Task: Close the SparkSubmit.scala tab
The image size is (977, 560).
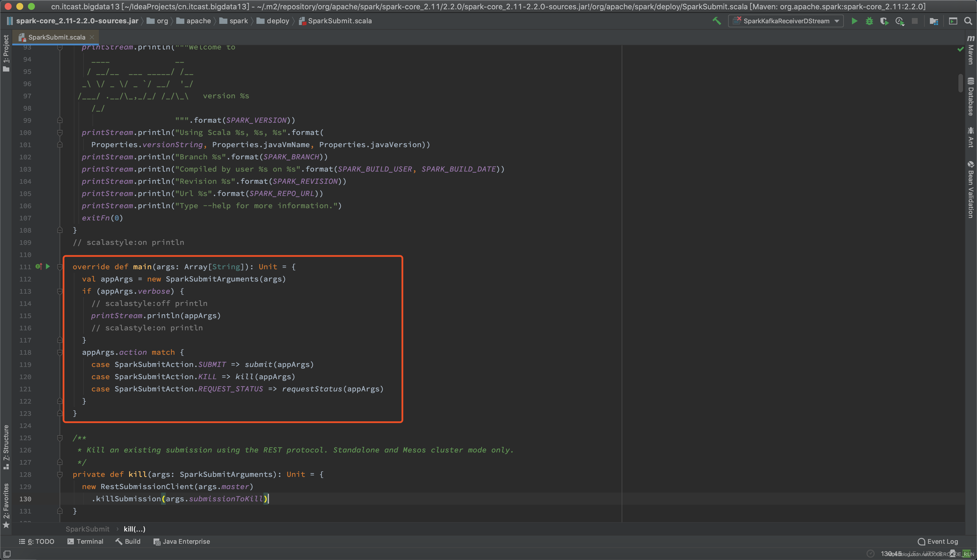Action: (92, 37)
